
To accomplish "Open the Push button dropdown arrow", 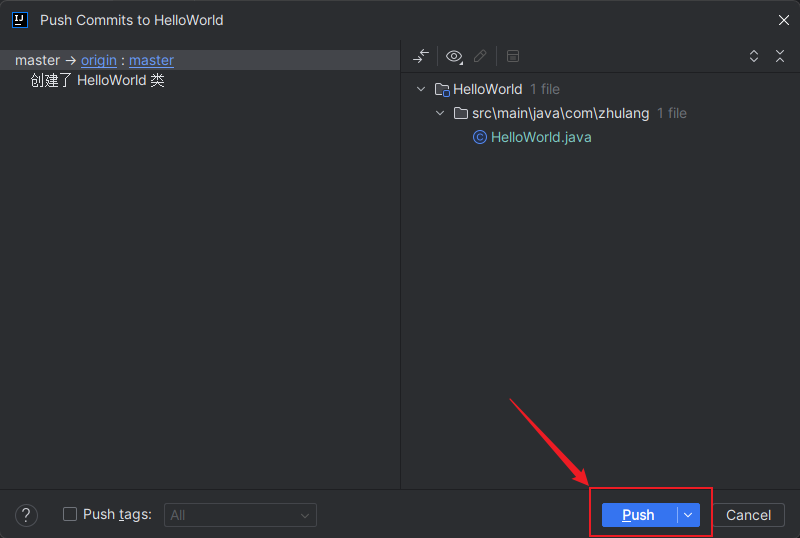I will [688, 515].
